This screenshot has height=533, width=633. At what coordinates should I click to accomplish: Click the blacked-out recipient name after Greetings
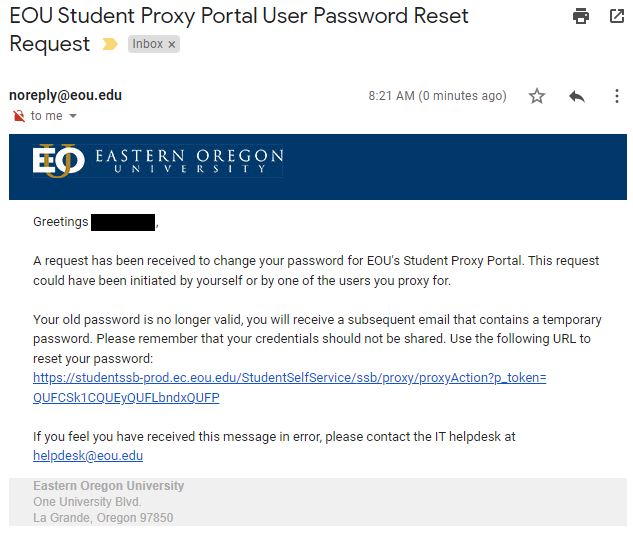123,222
